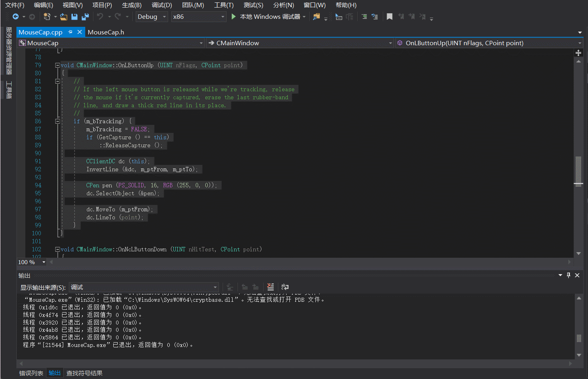Open the 工具箱 toolbox side panel
Screen dimensions: 588x379
(9, 90)
